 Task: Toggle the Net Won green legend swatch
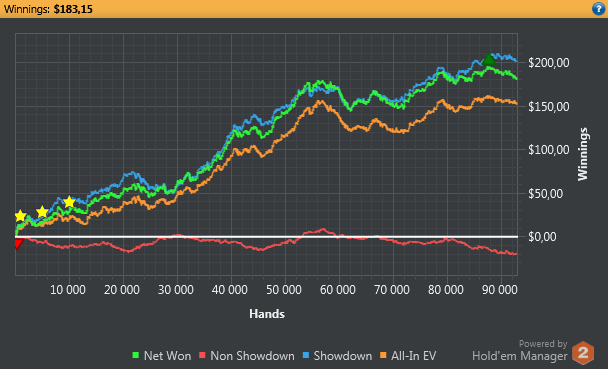pos(136,355)
